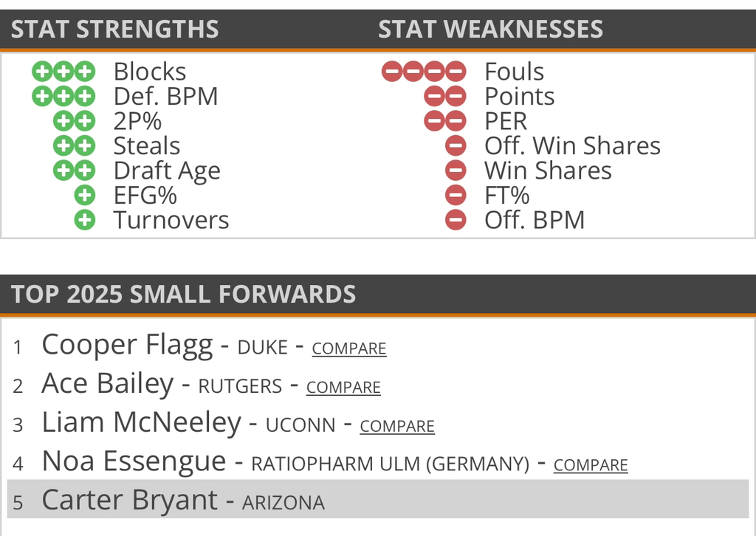The width and height of the screenshot is (756, 536).
Task: Click the plus icons beside Draft Age
Action: click(74, 171)
